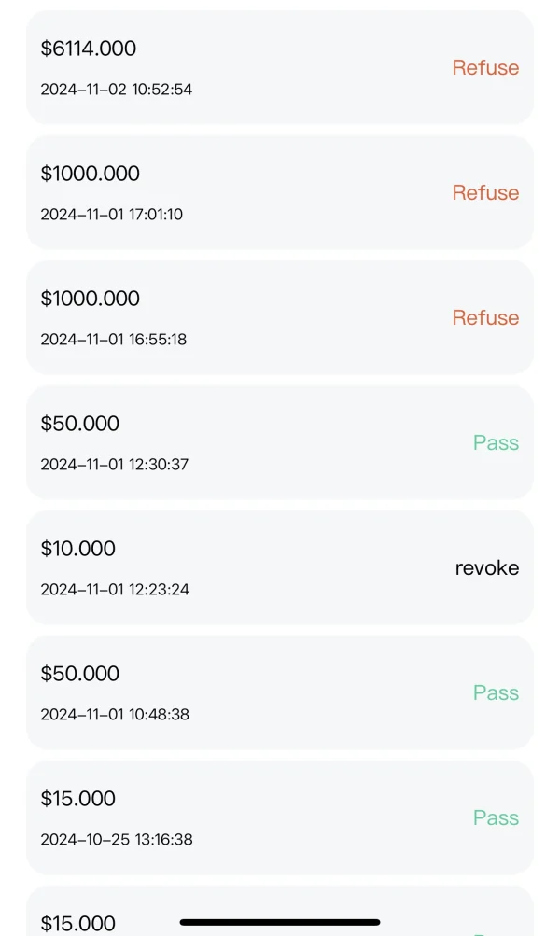Click Pass status on the 12:30:37 entry
The image size is (560, 936).
point(496,442)
